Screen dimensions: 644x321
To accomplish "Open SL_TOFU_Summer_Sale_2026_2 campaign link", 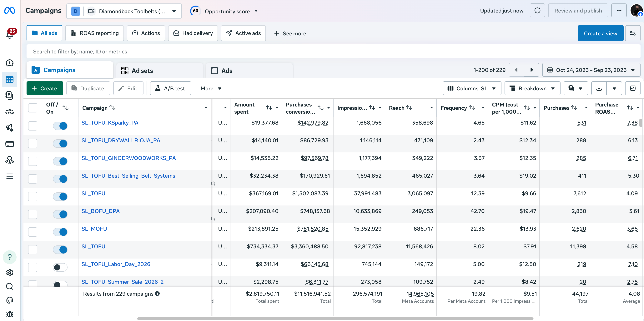I will click(123, 282).
